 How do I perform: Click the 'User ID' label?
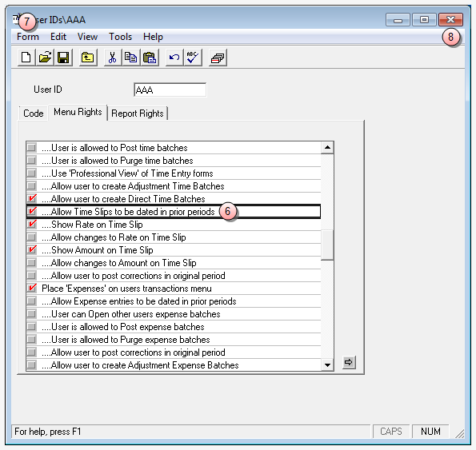point(48,90)
